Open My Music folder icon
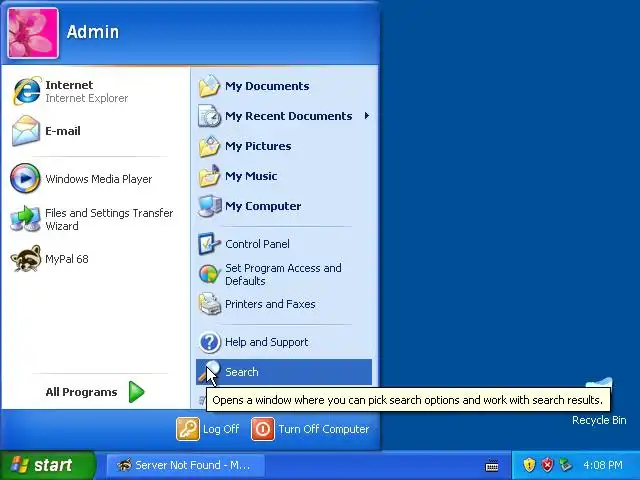The height and width of the screenshot is (480, 640). point(209,176)
